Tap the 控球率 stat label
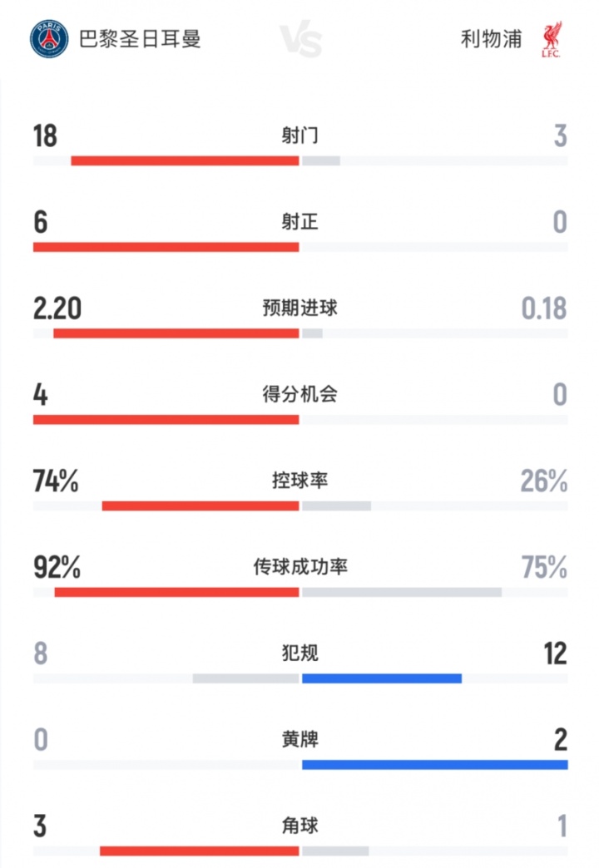 (299, 481)
